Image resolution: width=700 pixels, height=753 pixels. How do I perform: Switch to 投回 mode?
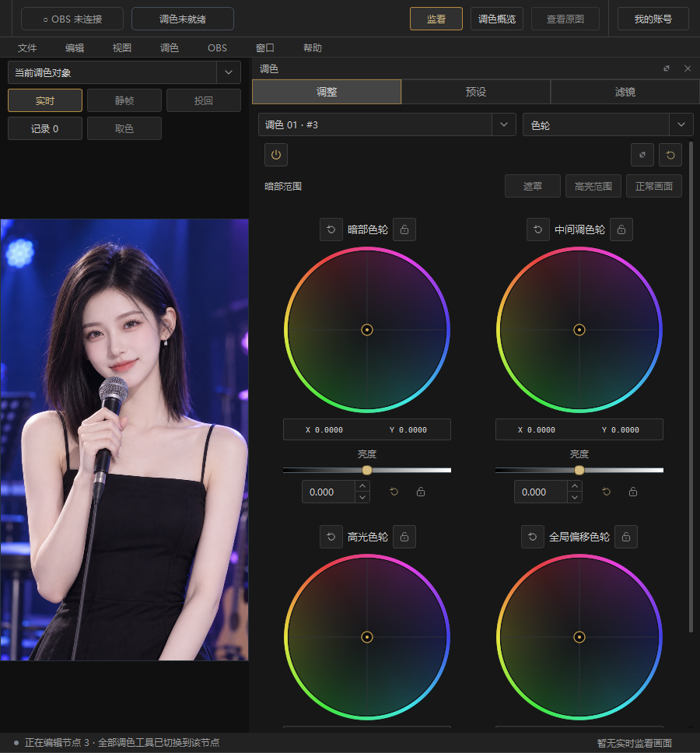204,101
